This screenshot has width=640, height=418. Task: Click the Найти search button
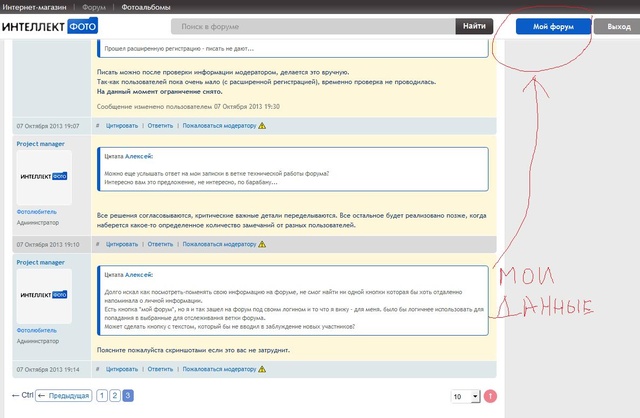coord(474,26)
